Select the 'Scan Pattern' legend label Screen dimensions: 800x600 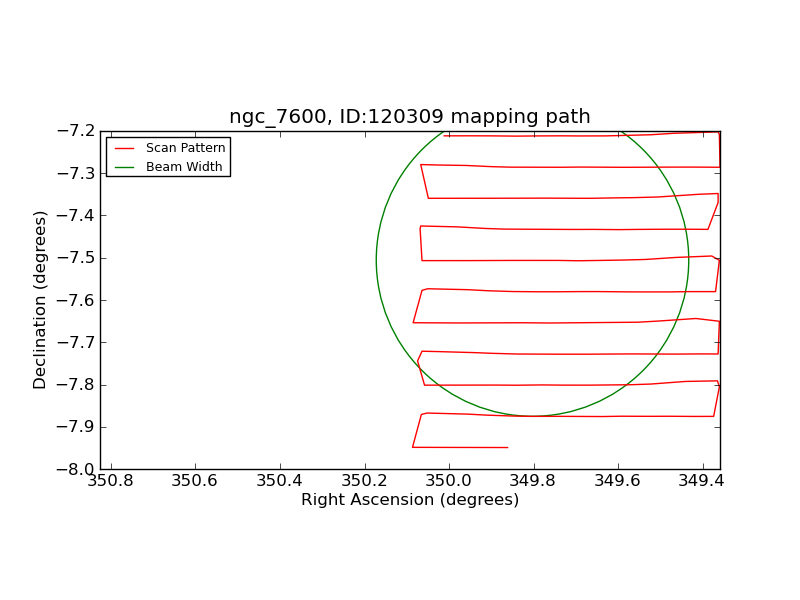[x=186, y=148]
